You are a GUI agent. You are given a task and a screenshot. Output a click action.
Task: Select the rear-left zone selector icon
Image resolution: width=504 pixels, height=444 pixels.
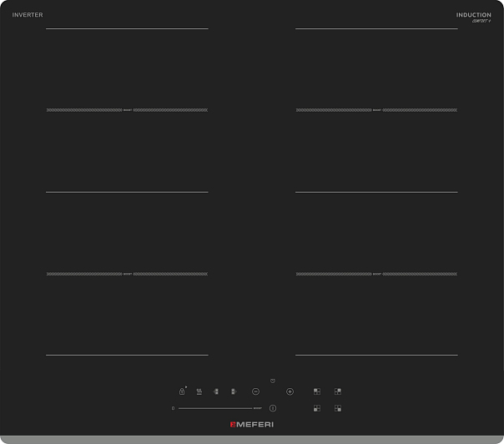click(316, 391)
